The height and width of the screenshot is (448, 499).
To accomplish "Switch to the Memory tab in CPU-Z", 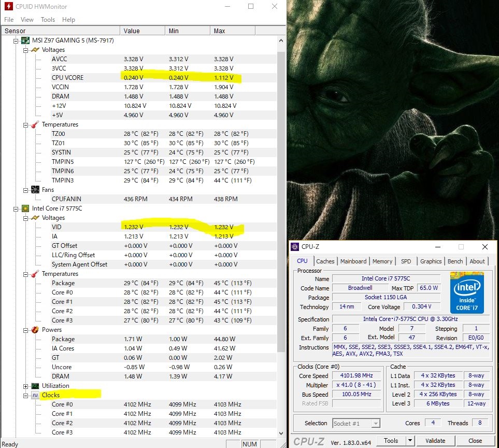I will (x=382, y=261).
